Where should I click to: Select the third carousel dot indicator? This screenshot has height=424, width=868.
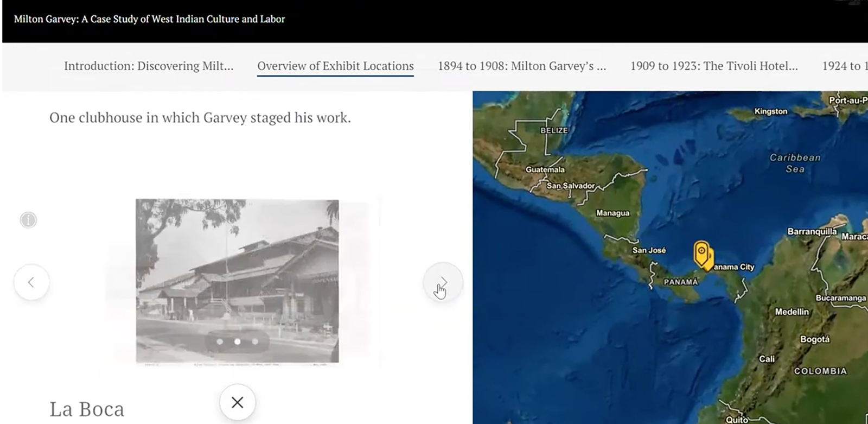tap(255, 341)
